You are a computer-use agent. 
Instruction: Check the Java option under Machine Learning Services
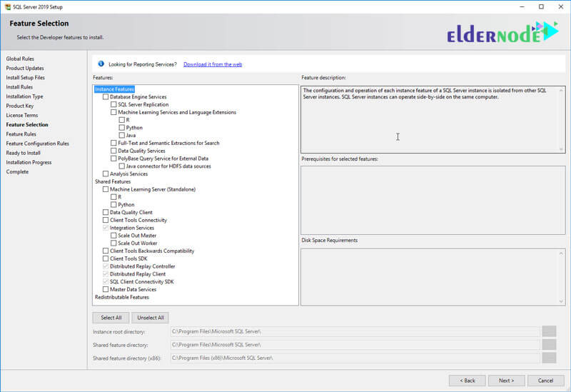[121, 135]
